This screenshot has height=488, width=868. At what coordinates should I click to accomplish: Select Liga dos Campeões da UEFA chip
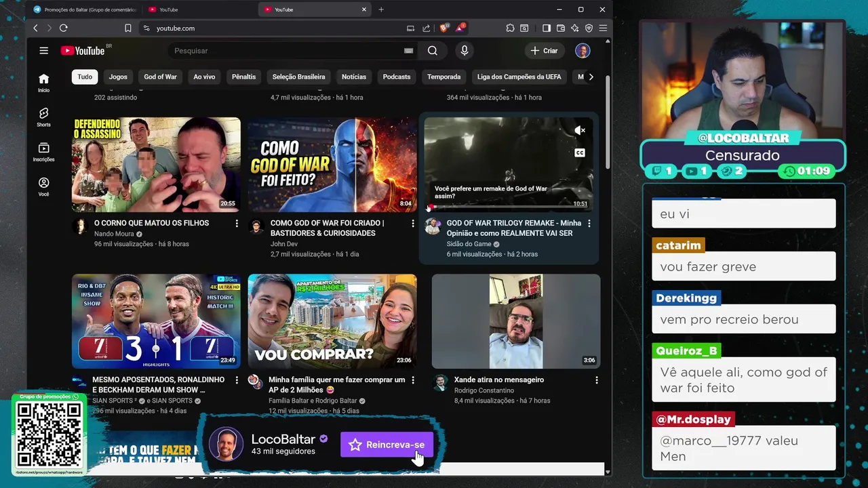(519, 77)
